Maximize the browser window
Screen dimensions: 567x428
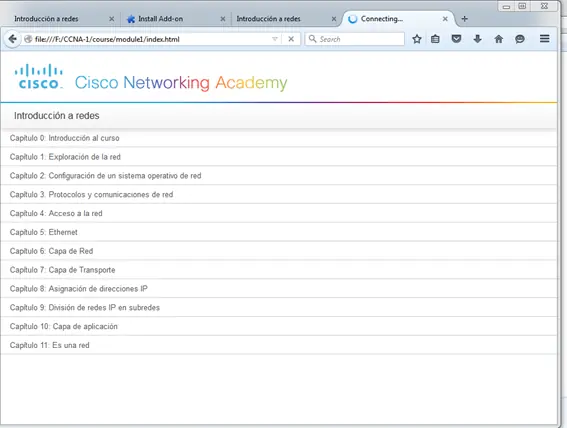click(522, 6)
